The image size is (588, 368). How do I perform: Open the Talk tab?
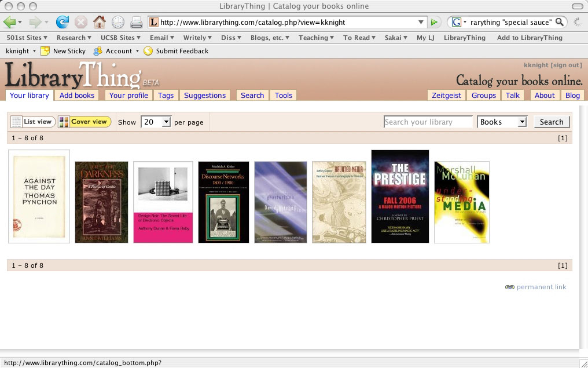513,96
